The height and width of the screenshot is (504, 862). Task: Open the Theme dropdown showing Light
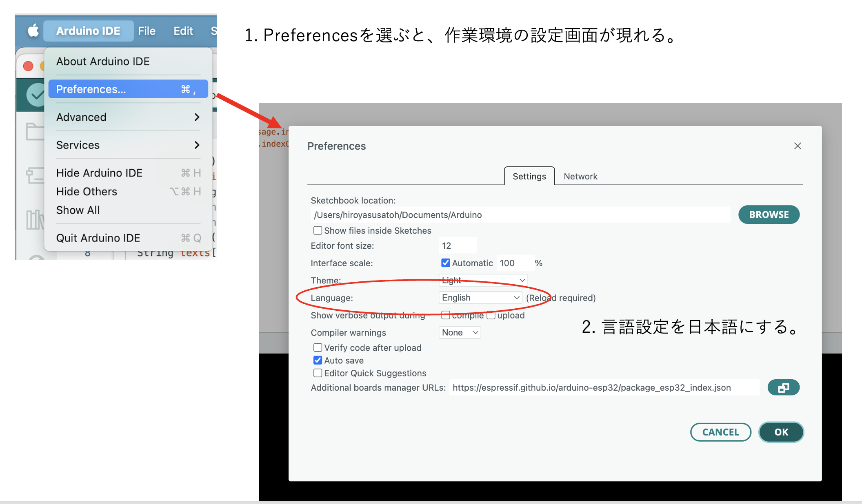[483, 280]
